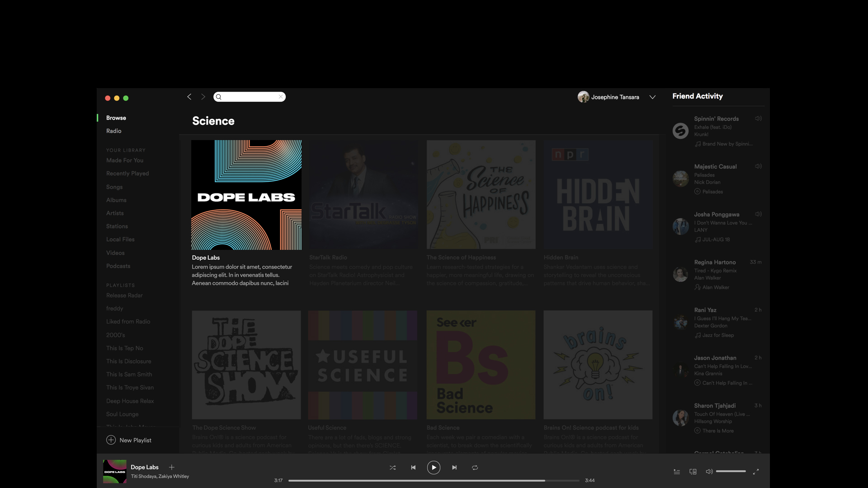Skip to the next track
The width and height of the screenshot is (868, 488).
454,468
